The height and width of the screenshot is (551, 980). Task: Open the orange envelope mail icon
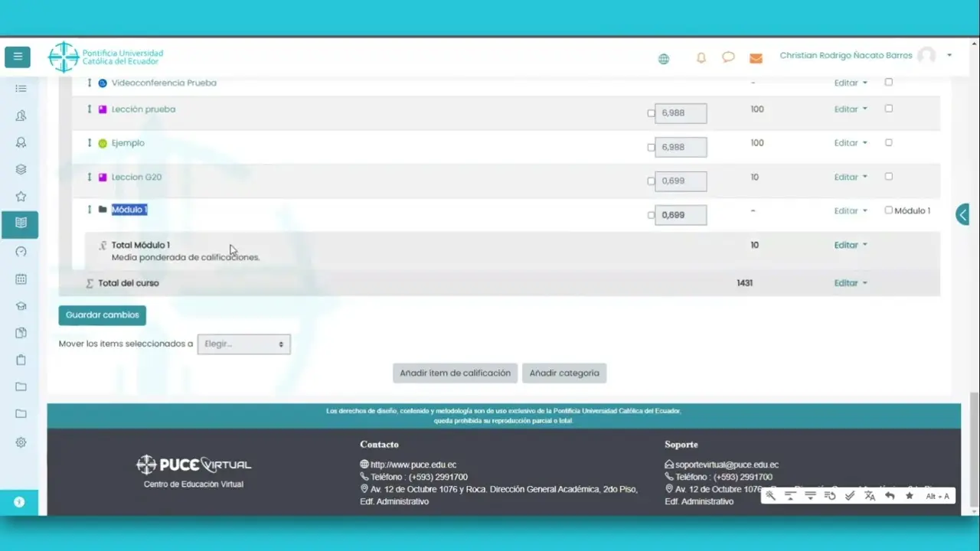click(756, 58)
